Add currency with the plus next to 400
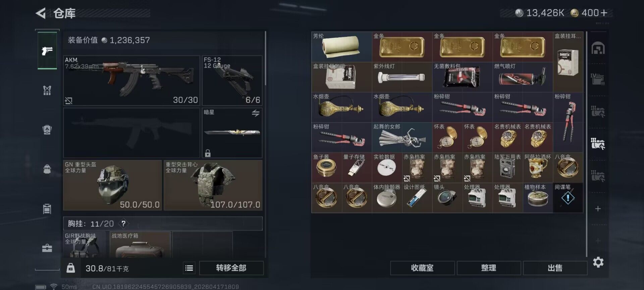The height and width of the screenshot is (290, 644). pyautogui.click(x=604, y=13)
